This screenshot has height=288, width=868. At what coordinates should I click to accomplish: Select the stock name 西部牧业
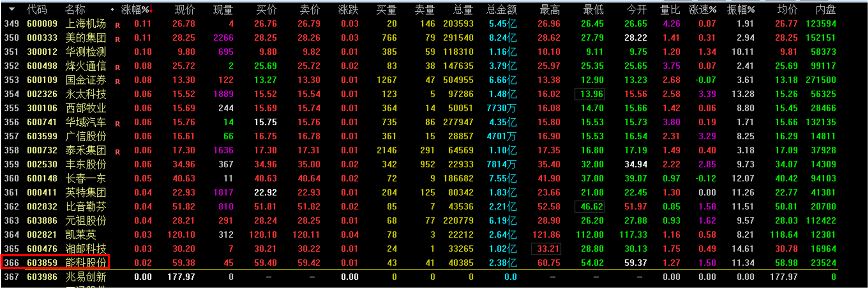tap(86, 108)
